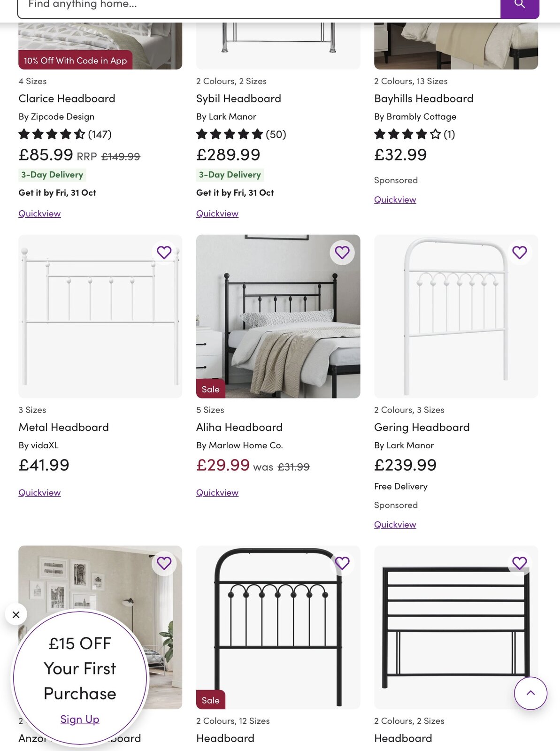Open Sign Up link in the promo bubble
Screen dimensions: 560x751
click(80, 719)
